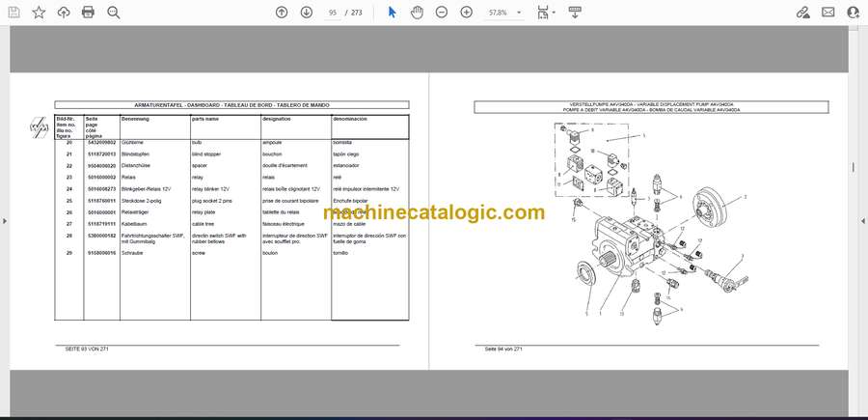Click the Armaturentafel - Dashboard table title
868x420 pixels.
pos(231,104)
